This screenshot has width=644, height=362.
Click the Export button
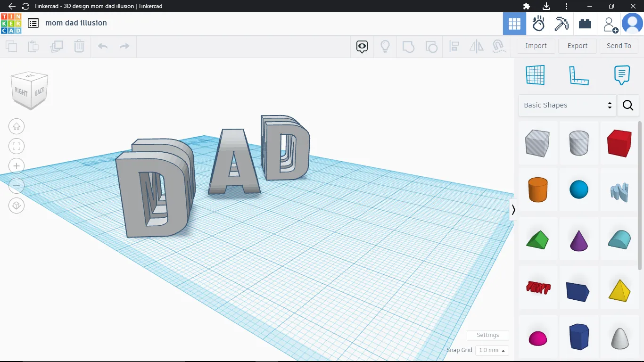tap(578, 46)
